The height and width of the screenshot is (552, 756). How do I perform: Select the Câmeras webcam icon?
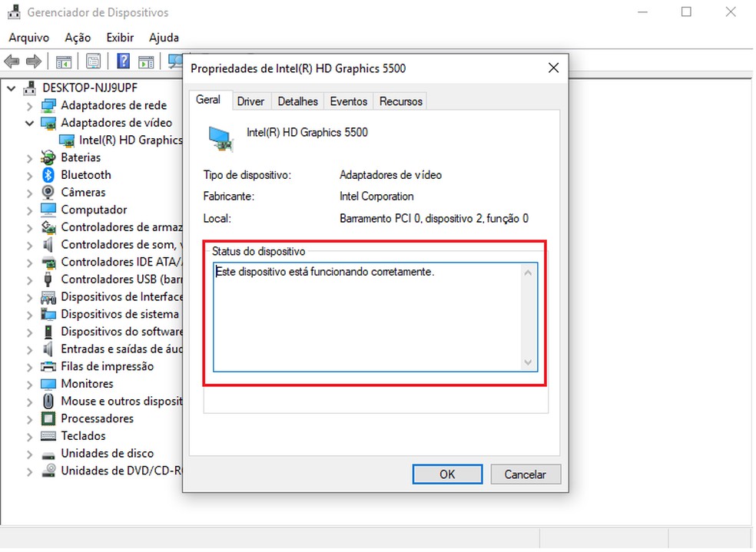pyautogui.click(x=48, y=192)
